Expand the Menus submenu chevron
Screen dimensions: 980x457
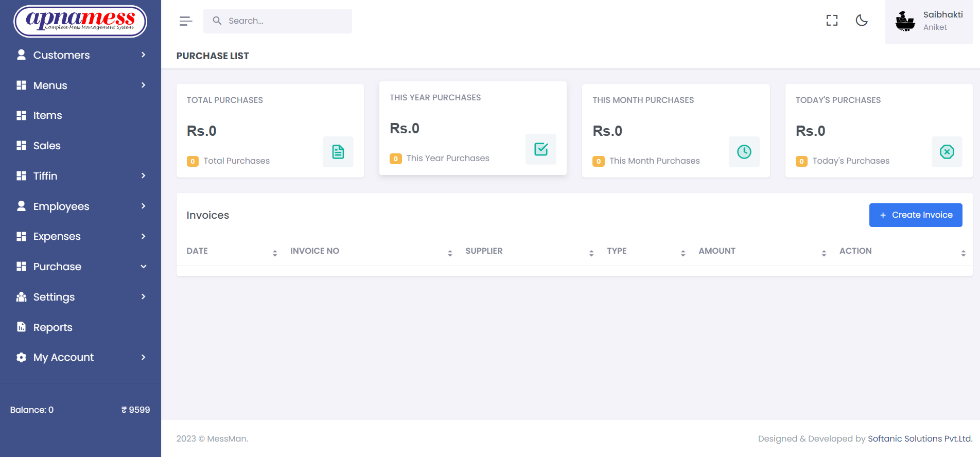point(144,85)
